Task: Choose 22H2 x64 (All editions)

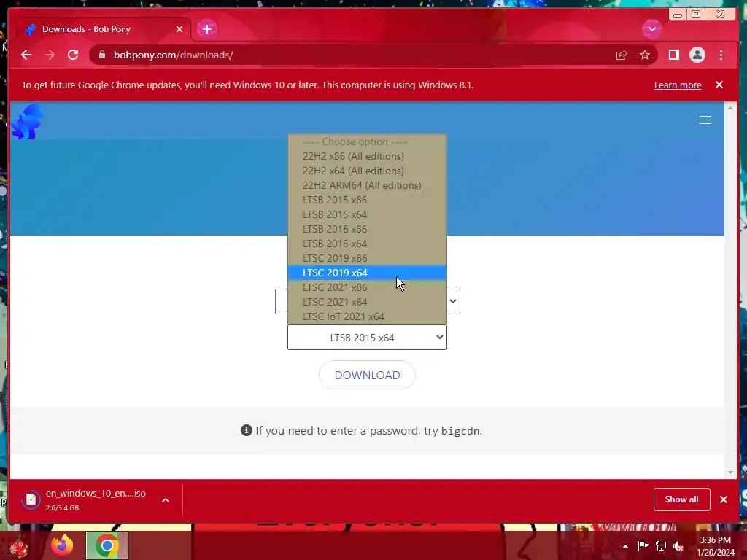Action: [368, 171]
